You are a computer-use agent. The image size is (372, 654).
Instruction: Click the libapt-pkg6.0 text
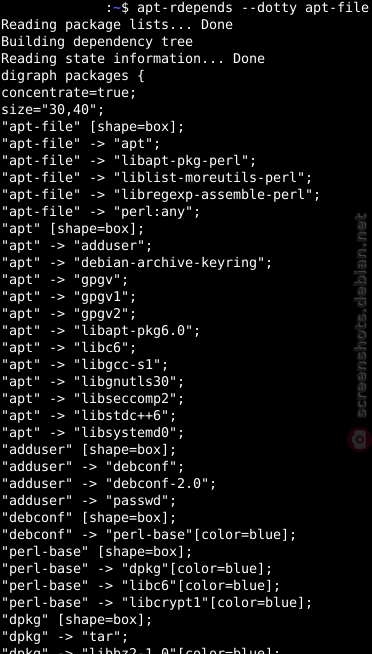(133, 331)
